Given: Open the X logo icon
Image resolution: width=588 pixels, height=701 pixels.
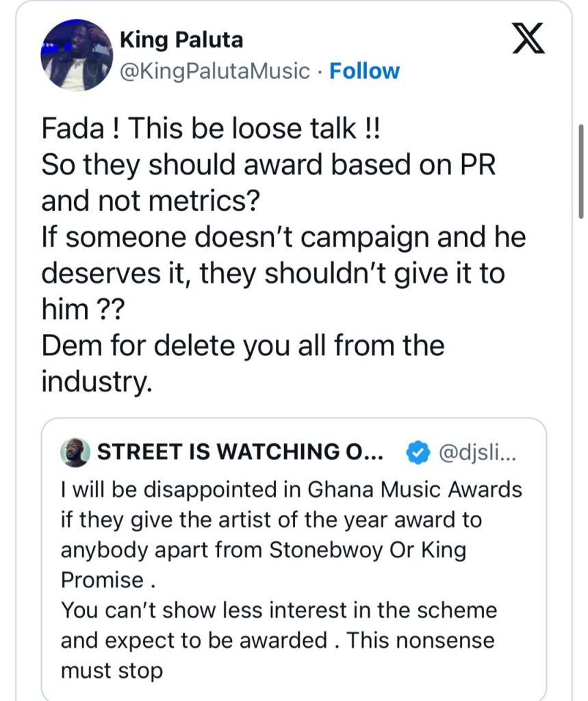Looking at the screenshot, I should click(529, 42).
